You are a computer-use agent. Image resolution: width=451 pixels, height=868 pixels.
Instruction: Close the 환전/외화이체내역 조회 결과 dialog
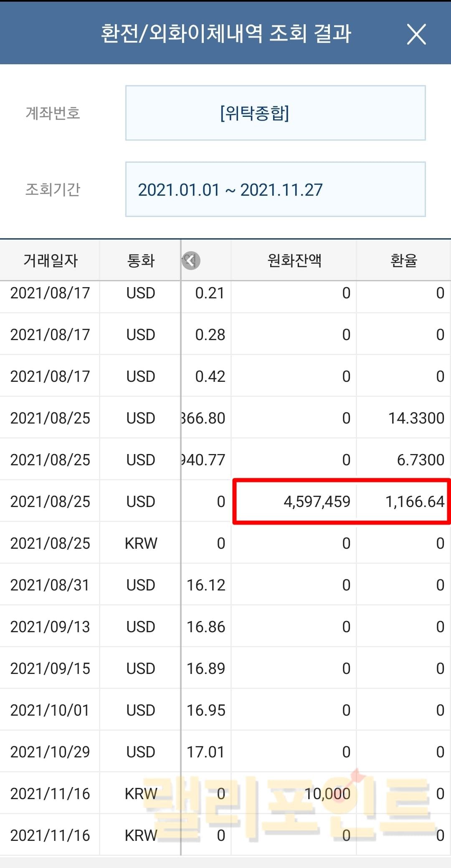tap(416, 34)
